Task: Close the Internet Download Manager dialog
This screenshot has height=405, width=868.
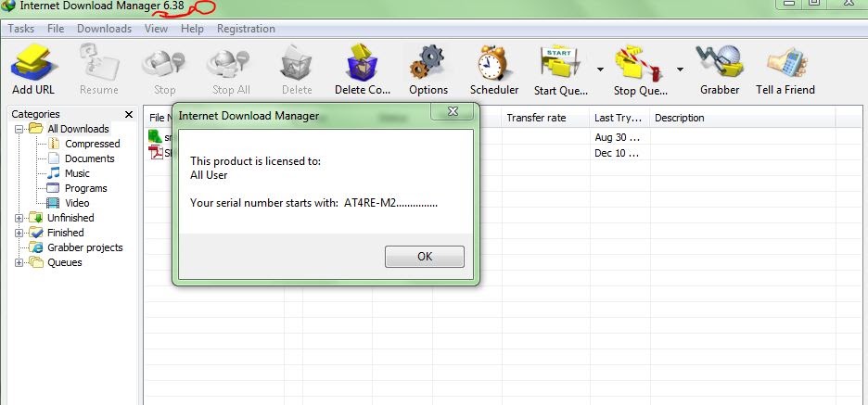Action: coord(453,111)
